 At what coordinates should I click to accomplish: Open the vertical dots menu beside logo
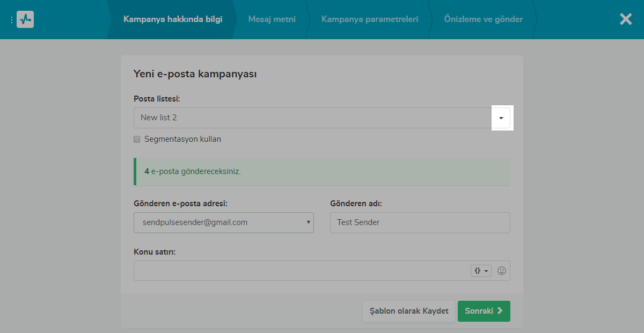[x=12, y=19]
